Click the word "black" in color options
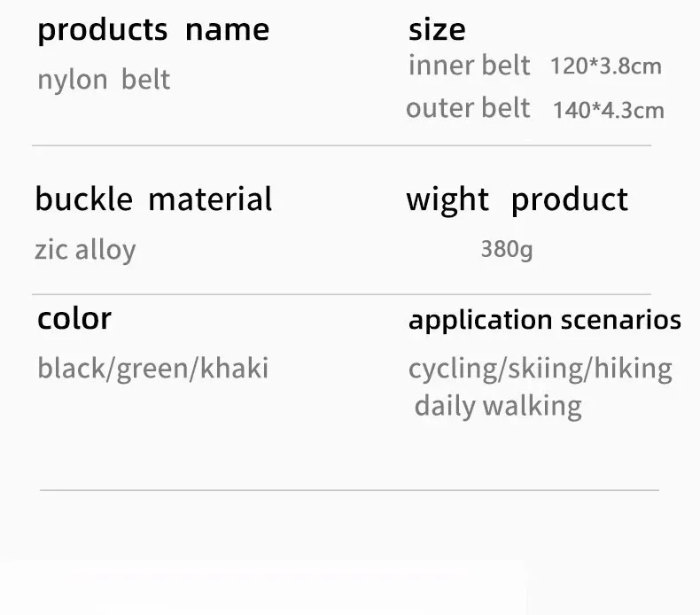The width and height of the screenshot is (700, 615). coord(73,368)
